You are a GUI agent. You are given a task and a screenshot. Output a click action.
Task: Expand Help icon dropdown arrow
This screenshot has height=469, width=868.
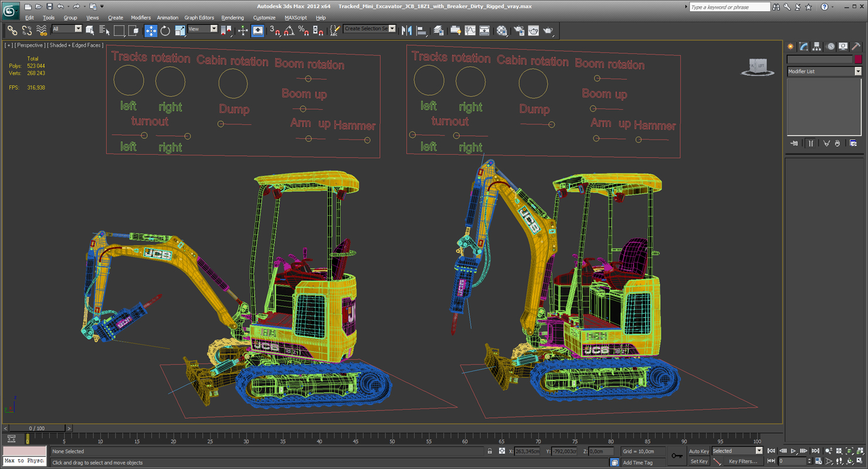tap(833, 7)
